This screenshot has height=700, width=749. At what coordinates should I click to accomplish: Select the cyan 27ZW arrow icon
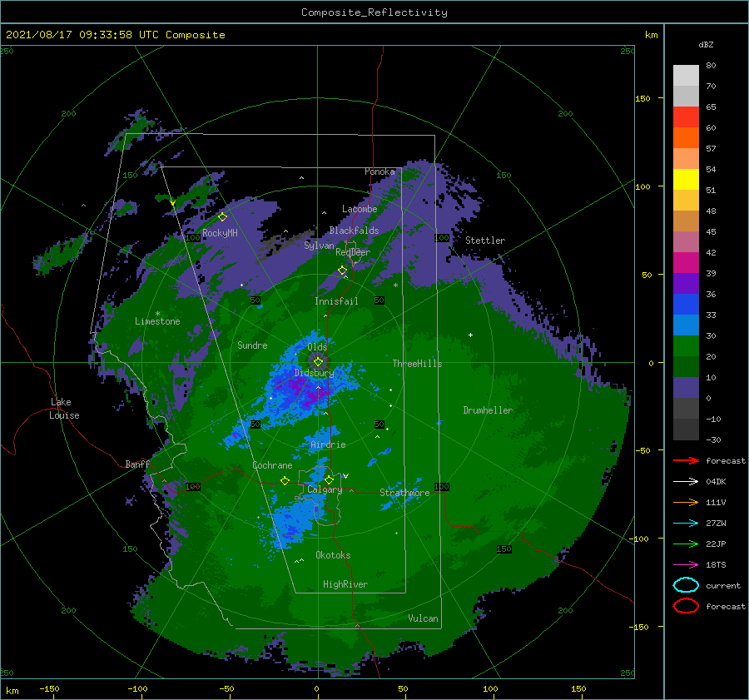686,523
